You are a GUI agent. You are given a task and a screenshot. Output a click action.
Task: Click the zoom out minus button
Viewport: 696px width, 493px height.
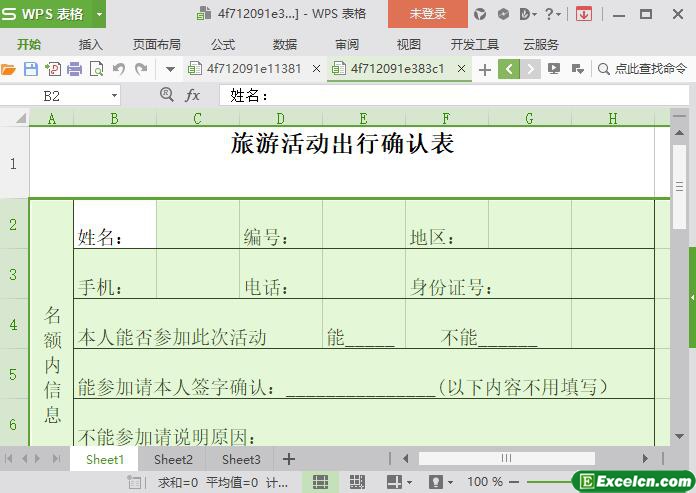pos(514,482)
